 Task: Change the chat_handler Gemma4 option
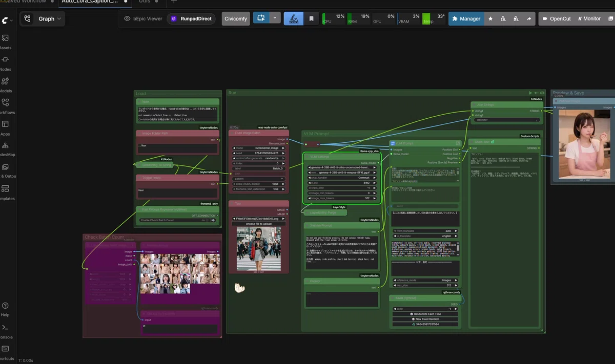342,178
